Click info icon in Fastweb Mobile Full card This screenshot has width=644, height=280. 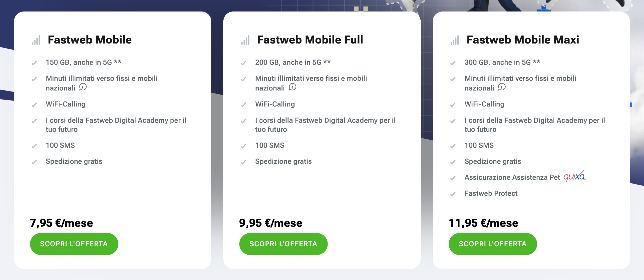(292, 87)
